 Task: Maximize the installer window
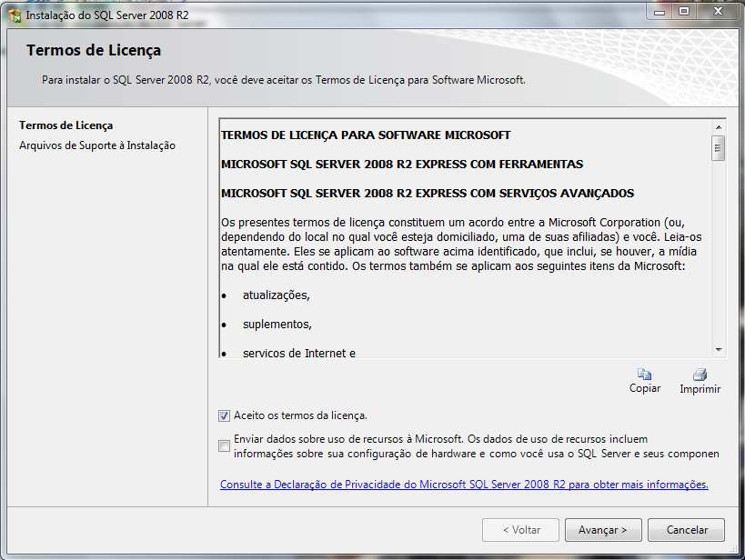point(684,12)
